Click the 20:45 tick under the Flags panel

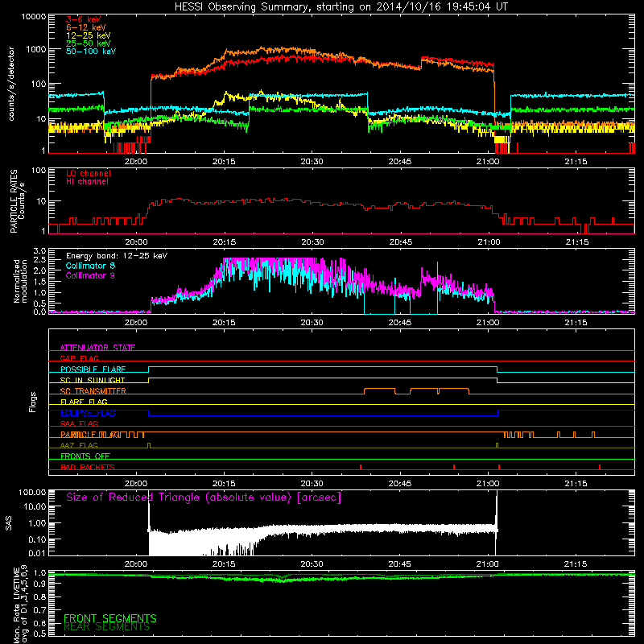coord(399,484)
